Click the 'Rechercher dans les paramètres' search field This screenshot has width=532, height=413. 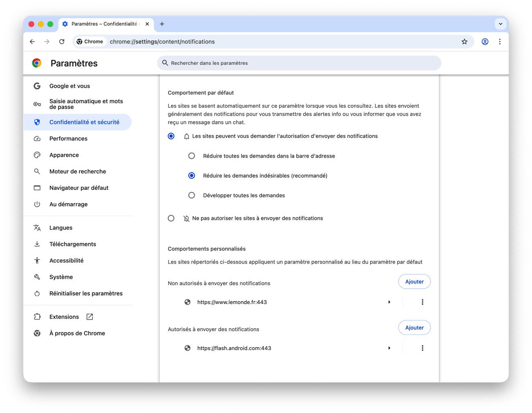point(299,63)
